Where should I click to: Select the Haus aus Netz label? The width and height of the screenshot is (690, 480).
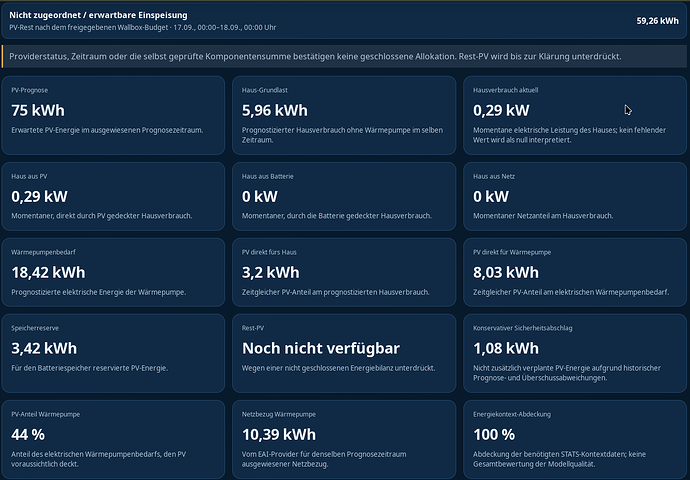494,176
